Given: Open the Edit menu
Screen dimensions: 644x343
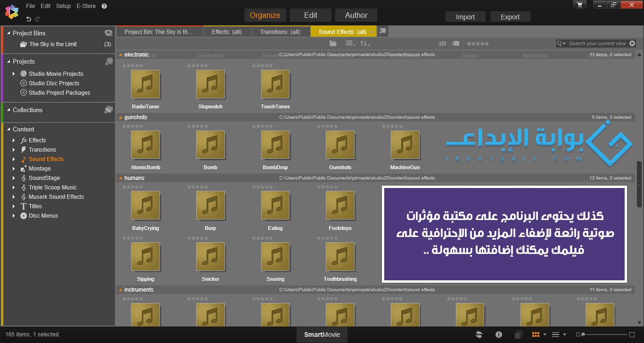Looking at the screenshot, I should (45, 6).
